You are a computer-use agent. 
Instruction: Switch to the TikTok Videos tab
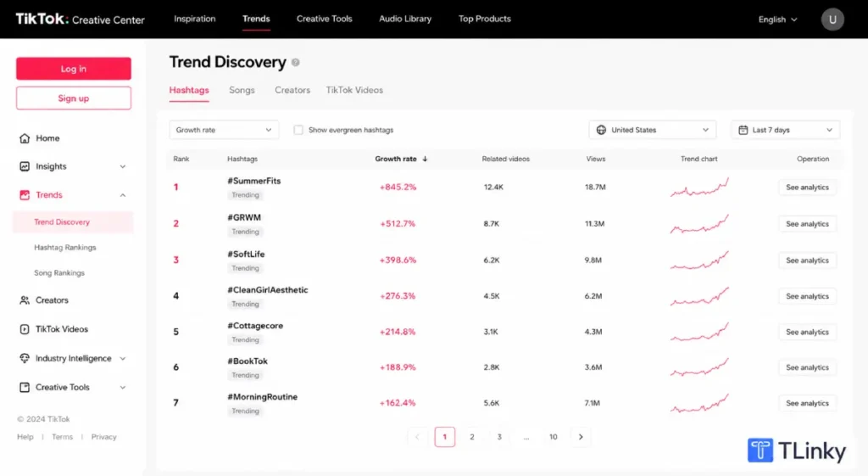click(x=354, y=90)
